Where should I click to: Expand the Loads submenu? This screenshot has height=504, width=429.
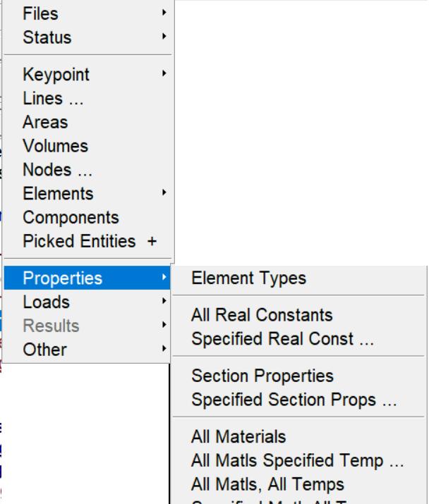point(47,302)
